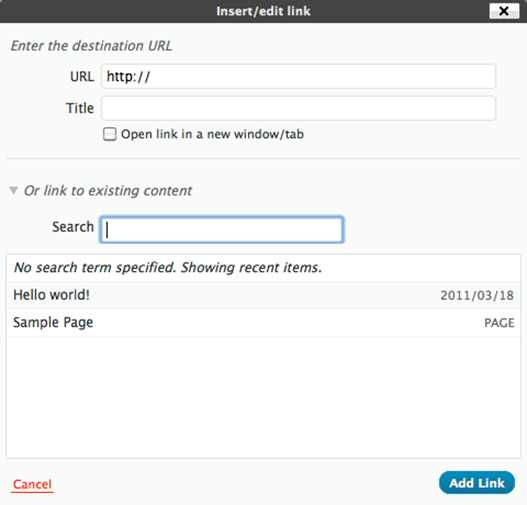
Task: Click the URL input field
Action: coord(298,77)
